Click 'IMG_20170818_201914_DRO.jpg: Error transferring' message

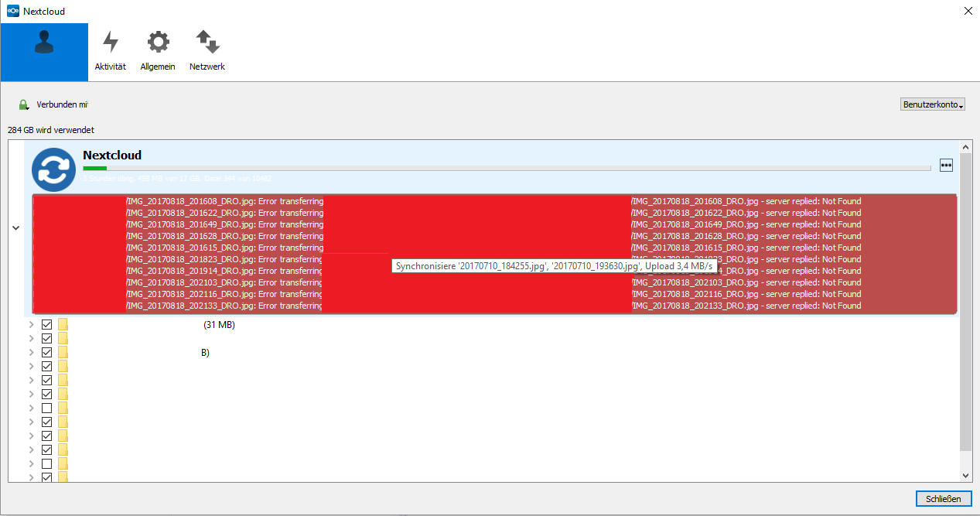(x=224, y=271)
